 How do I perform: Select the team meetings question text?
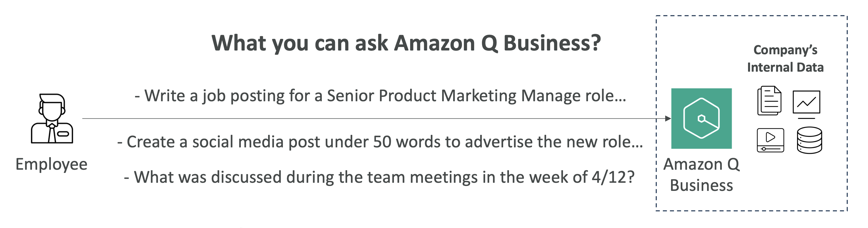(x=379, y=177)
